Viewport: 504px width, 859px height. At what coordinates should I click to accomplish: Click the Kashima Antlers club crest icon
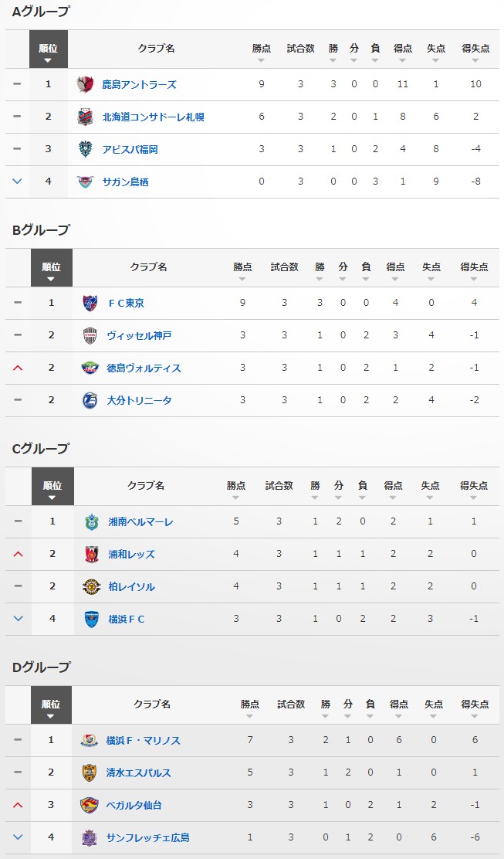(86, 84)
